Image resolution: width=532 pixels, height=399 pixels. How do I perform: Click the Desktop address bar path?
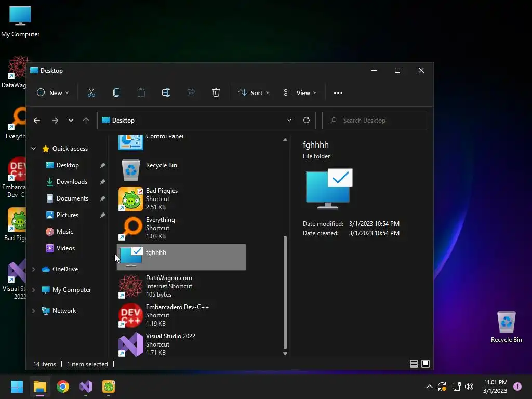pyautogui.click(x=123, y=121)
